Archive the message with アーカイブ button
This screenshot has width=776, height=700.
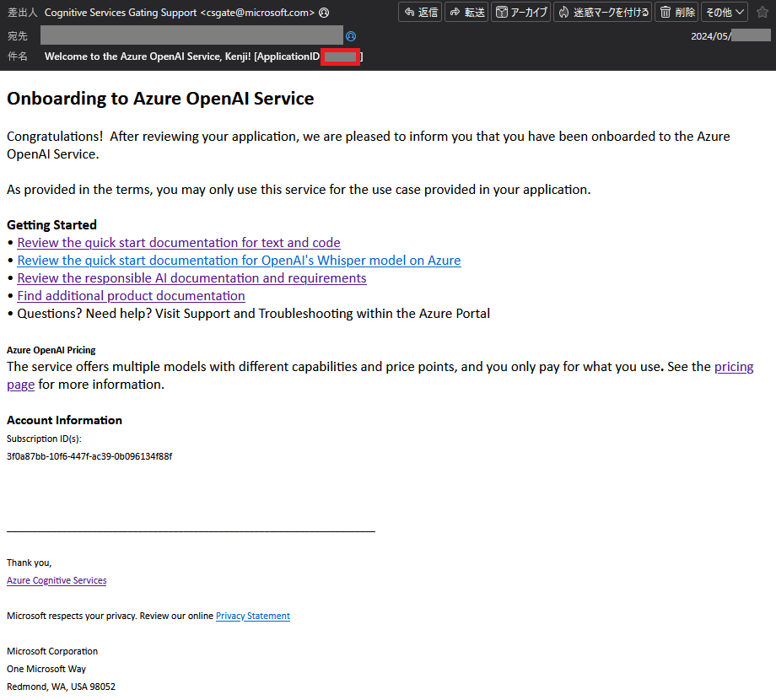(521, 13)
